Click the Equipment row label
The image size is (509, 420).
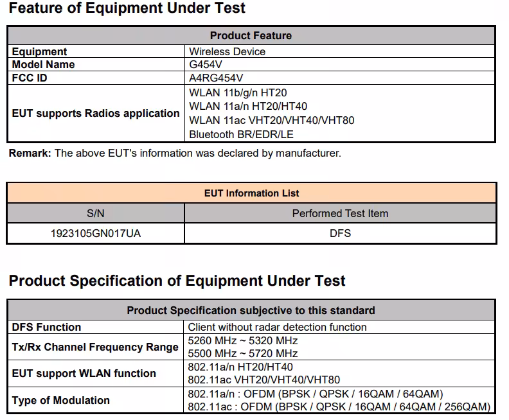(39, 51)
